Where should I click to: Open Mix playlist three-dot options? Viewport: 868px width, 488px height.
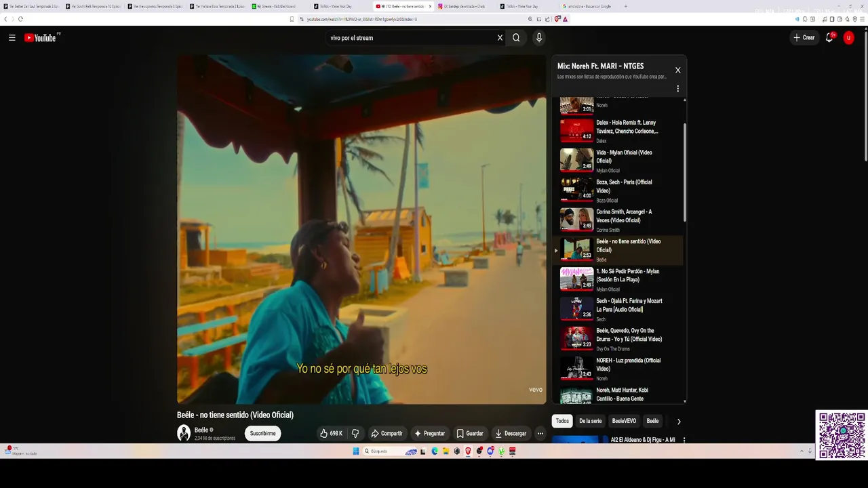click(x=677, y=89)
